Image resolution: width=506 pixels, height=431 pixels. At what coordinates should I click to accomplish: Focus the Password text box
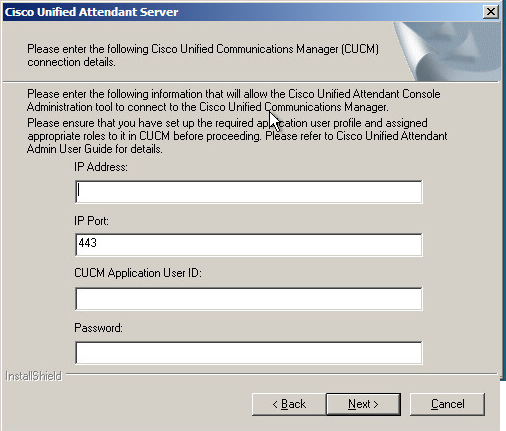(x=249, y=353)
